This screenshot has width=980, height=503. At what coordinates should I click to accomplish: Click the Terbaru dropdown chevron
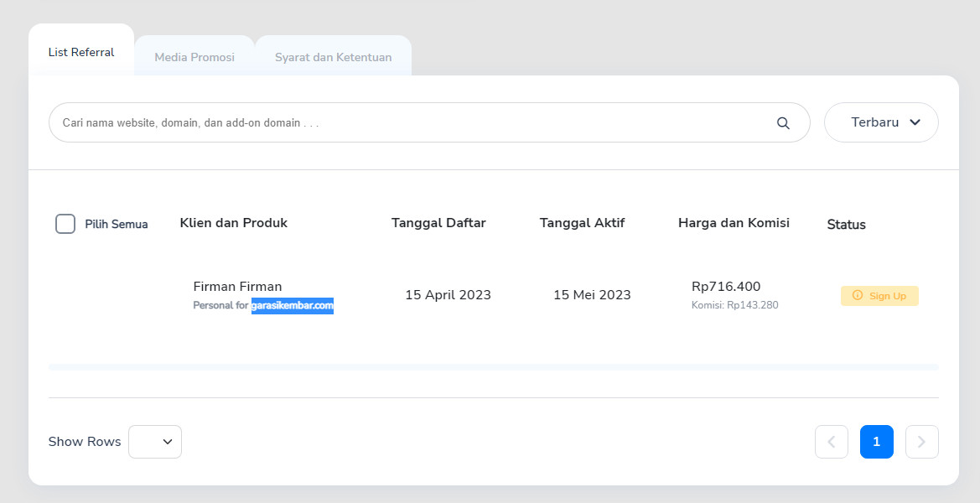click(x=915, y=122)
